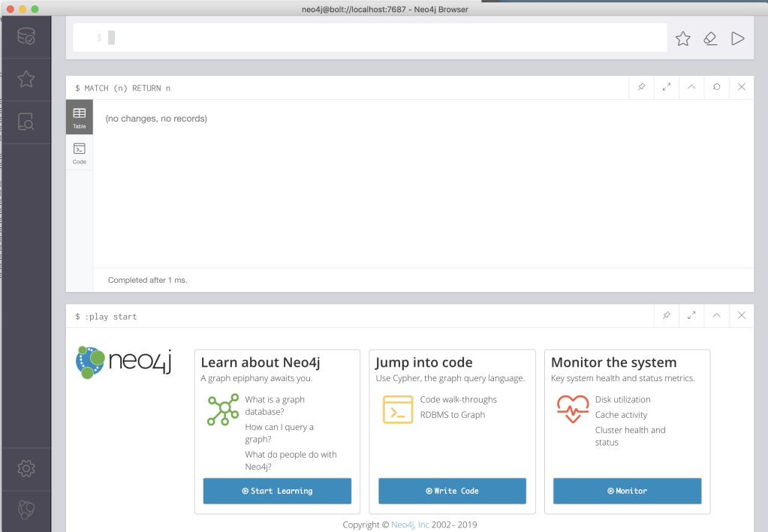Open the Neo4j Browser Sync icon
The width and height of the screenshot is (768, 532).
pyautogui.click(x=26, y=510)
